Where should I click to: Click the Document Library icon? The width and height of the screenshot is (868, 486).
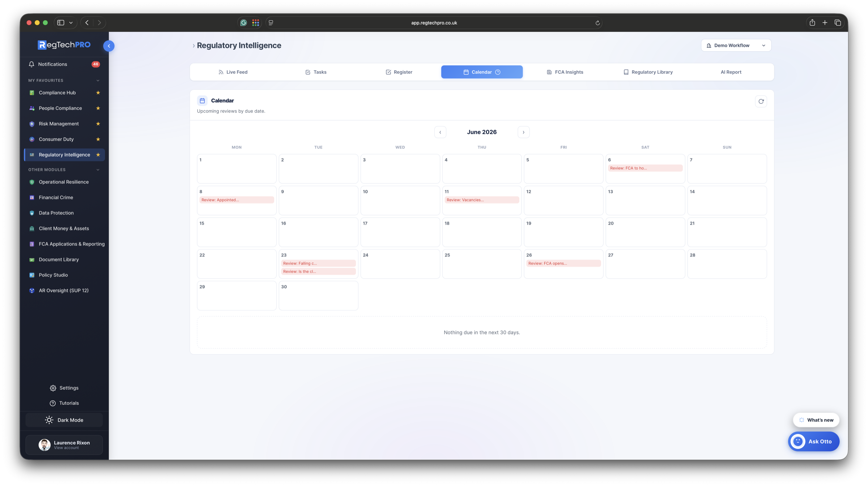click(32, 260)
